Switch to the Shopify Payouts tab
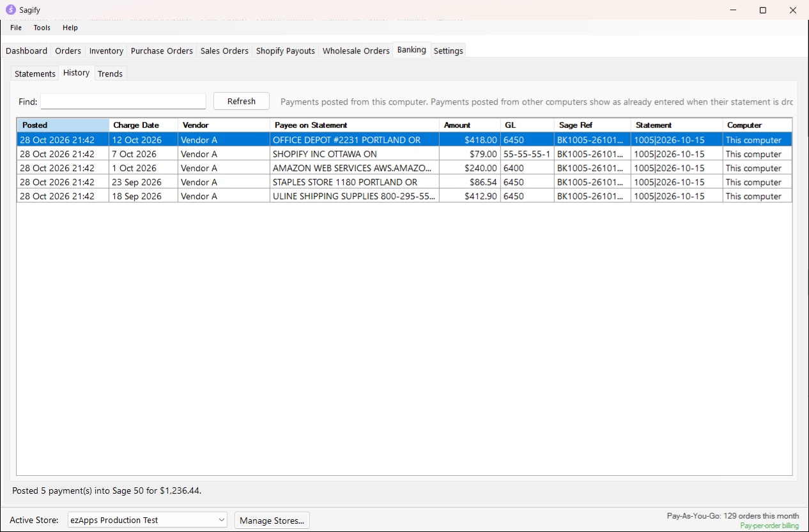Image resolution: width=809 pixels, height=532 pixels. 286,50
